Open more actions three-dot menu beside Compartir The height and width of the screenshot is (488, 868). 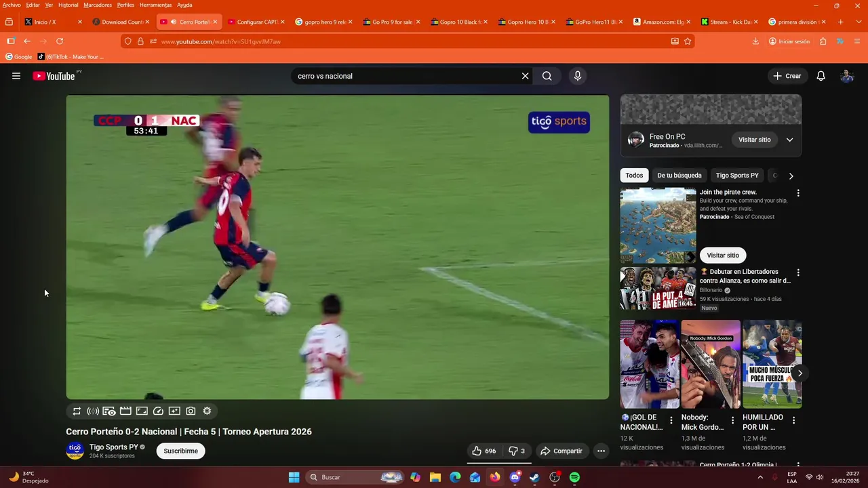coord(601,451)
